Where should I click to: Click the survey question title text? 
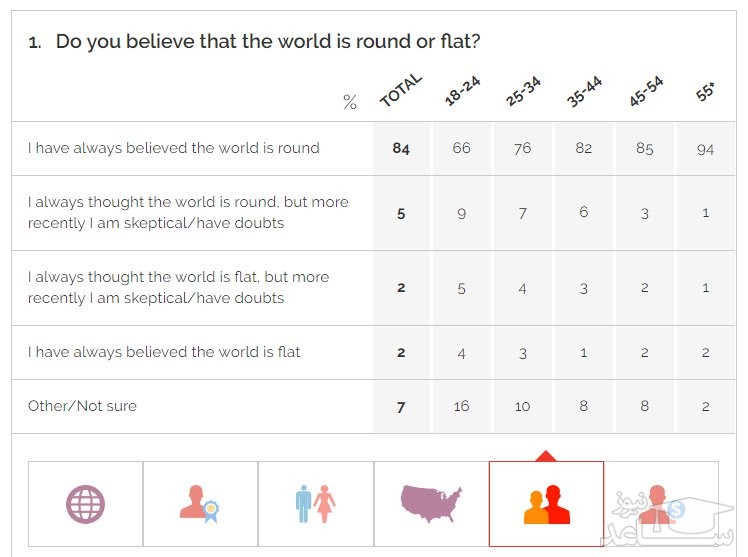click(268, 42)
